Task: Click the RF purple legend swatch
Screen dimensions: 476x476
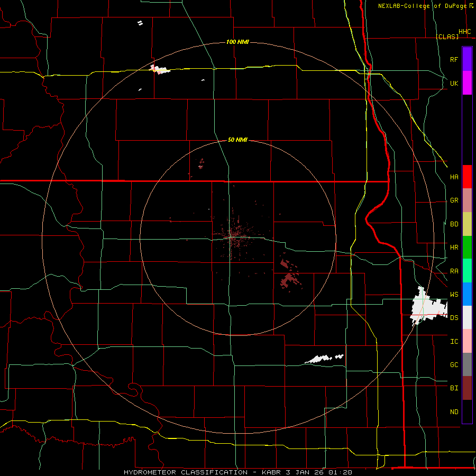Action: click(467, 59)
